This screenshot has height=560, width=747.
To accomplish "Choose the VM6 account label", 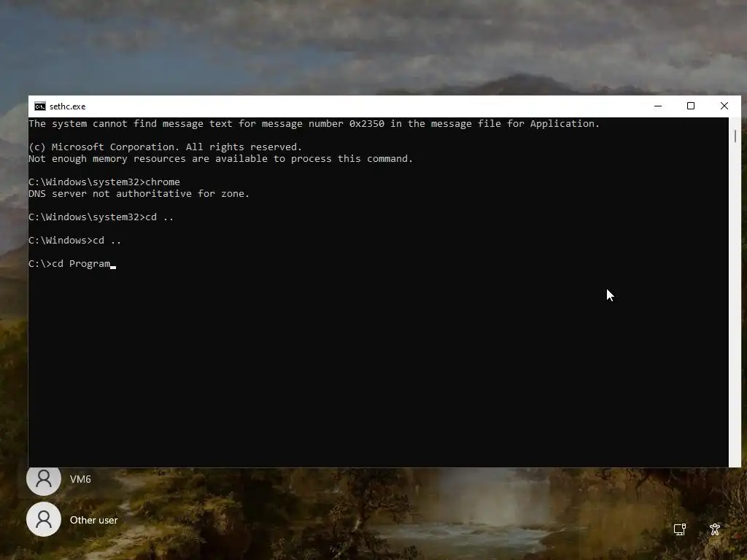I will (80, 479).
